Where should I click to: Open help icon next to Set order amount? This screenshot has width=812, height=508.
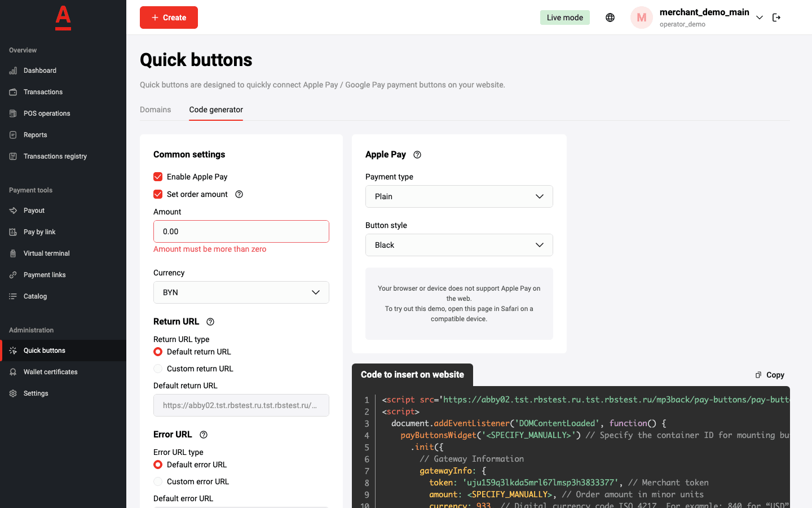pos(239,194)
